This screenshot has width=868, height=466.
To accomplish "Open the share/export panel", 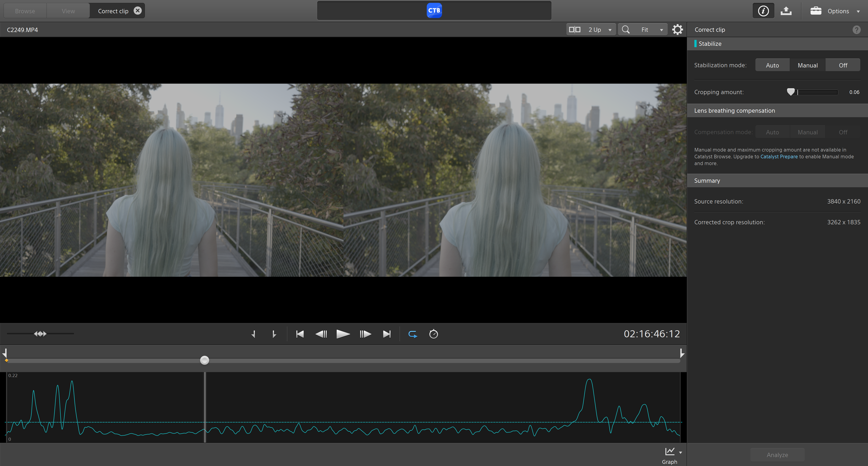I will tap(786, 10).
